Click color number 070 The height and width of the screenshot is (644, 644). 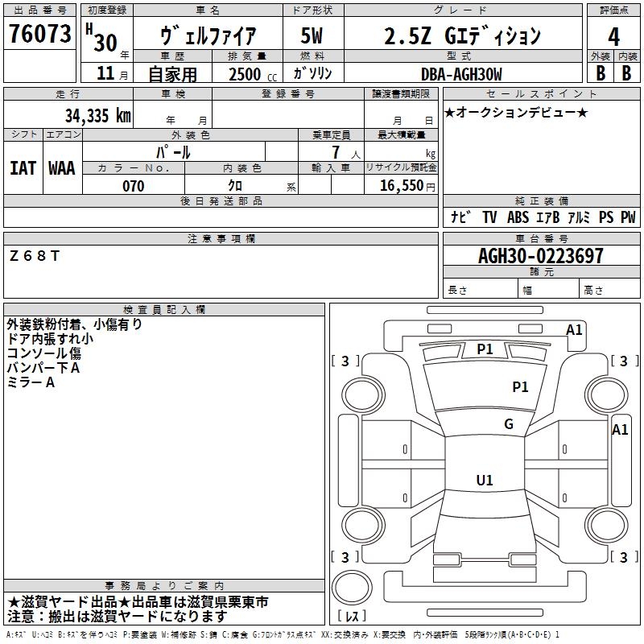(134, 186)
